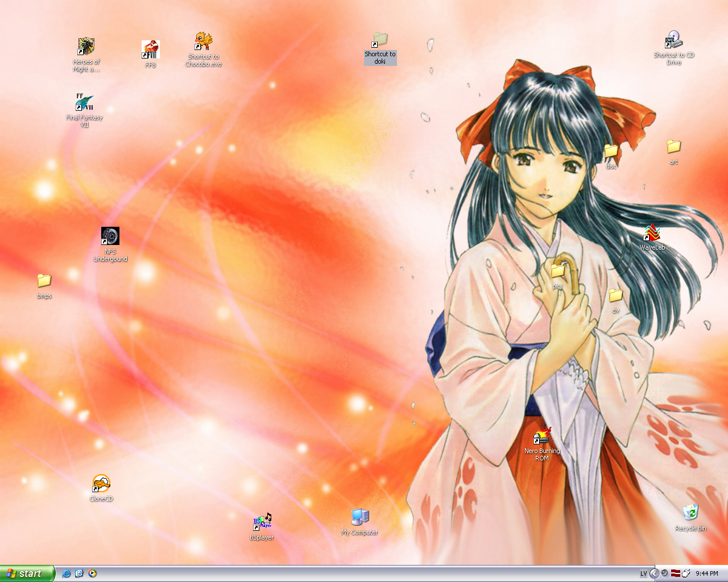
Task: Open the volume speaker tray icon
Action: (x=664, y=573)
